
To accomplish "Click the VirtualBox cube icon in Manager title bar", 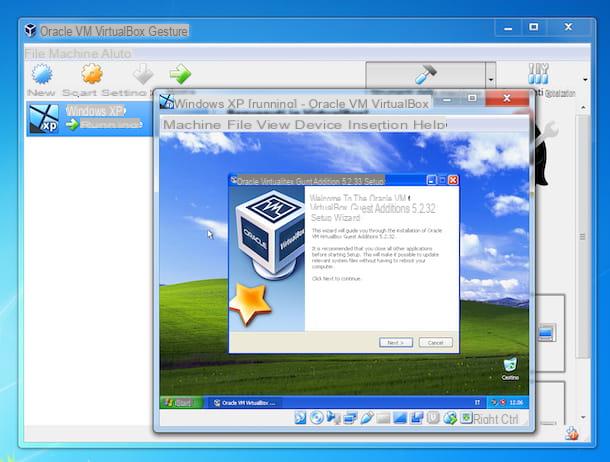I will click(31, 30).
